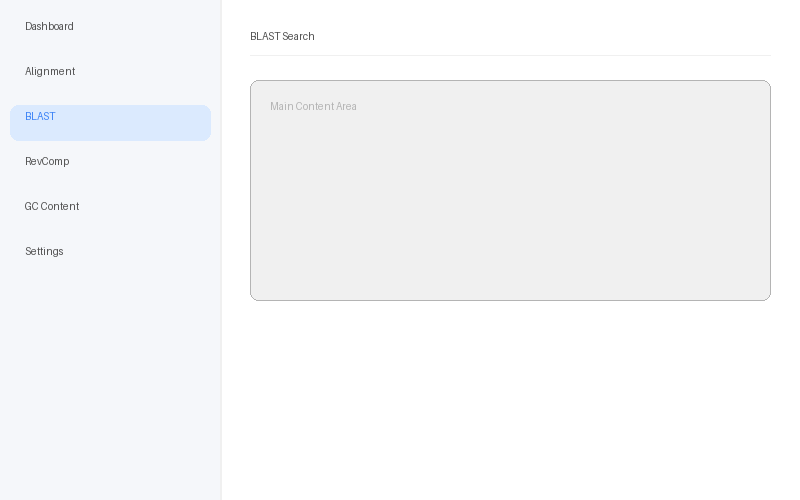This screenshot has height=500, width=800.
Task: Focus the bottom edge of the gray content panel
Action: click(510, 300)
